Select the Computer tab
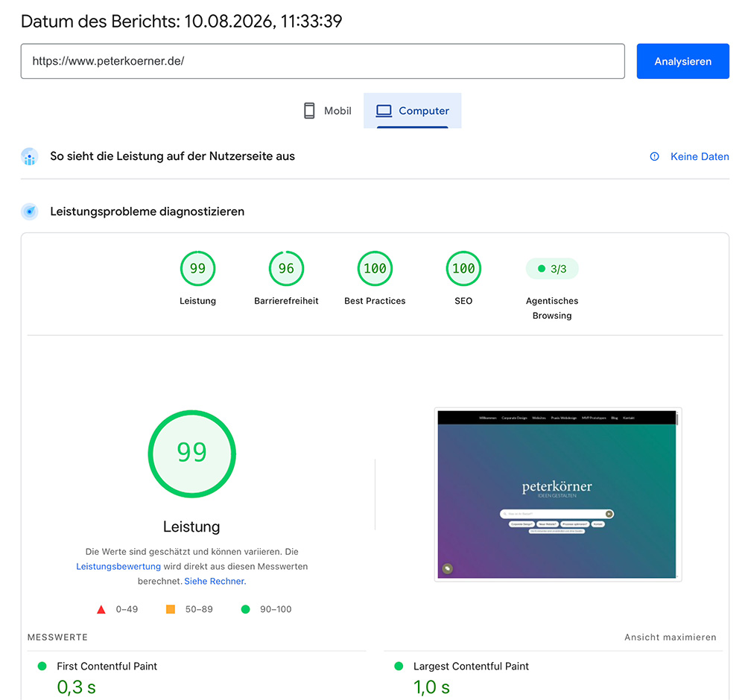Image resolution: width=745 pixels, height=700 pixels. 413,111
